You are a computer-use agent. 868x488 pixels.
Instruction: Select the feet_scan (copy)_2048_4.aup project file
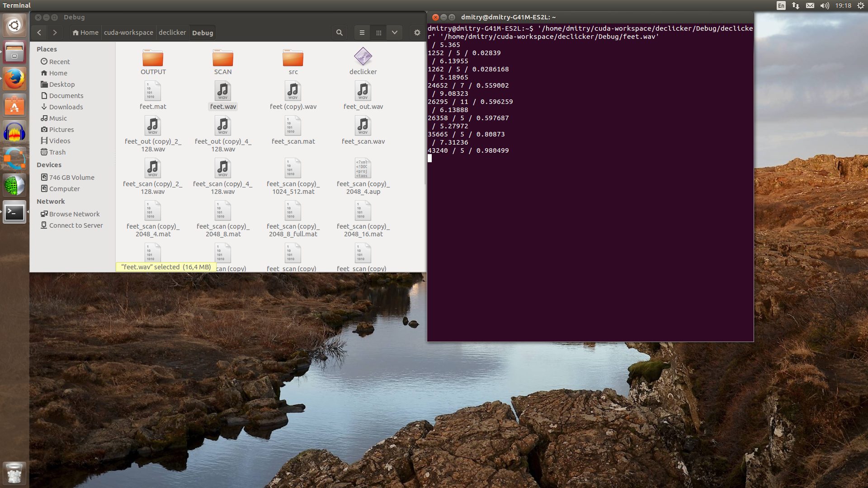[363, 169]
